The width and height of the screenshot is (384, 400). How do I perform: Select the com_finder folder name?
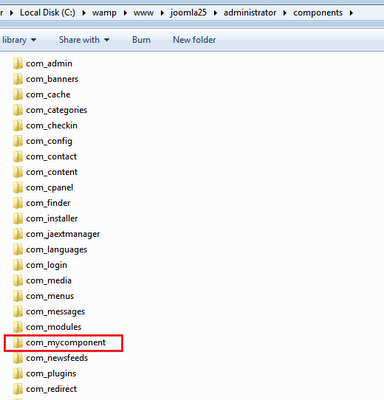click(48, 203)
